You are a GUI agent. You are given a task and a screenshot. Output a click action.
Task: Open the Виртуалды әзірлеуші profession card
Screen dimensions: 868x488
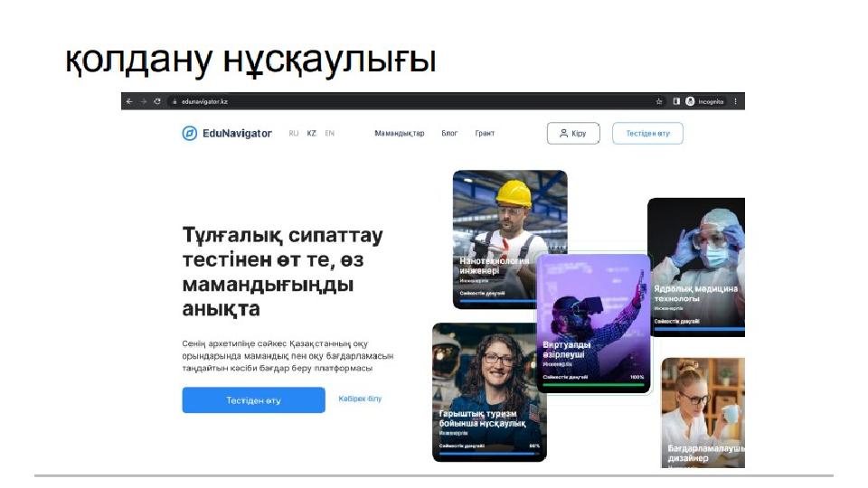(x=593, y=324)
